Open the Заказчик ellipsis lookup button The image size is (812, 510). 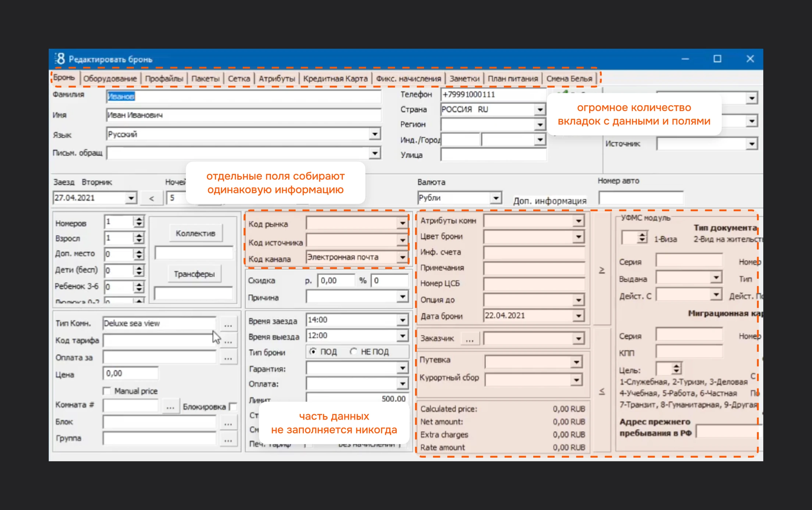coord(470,339)
